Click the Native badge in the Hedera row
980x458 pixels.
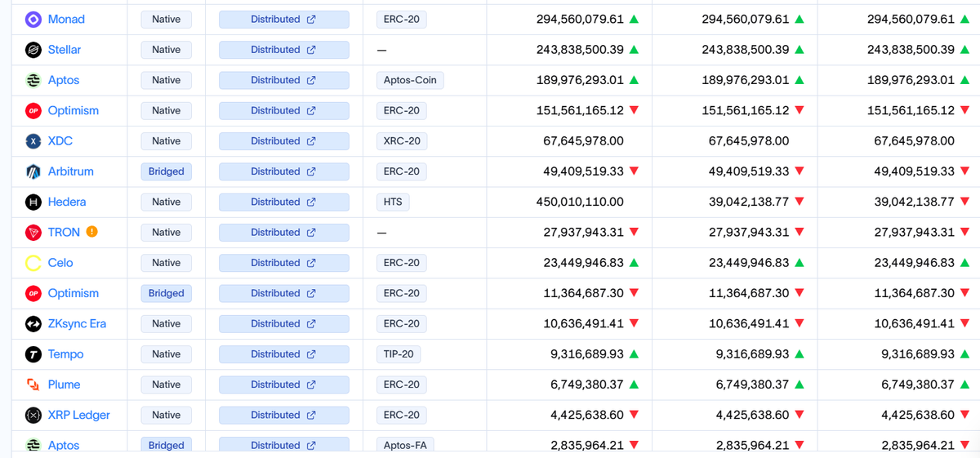pos(167,202)
